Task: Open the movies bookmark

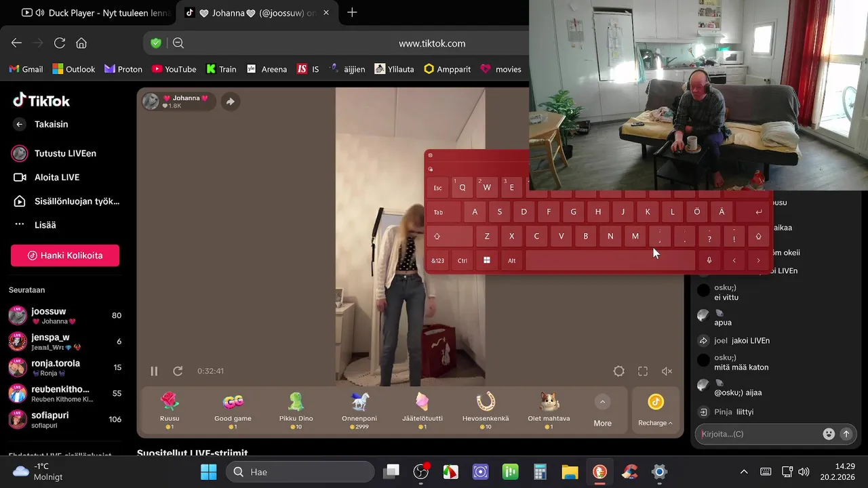Action: tap(501, 69)
